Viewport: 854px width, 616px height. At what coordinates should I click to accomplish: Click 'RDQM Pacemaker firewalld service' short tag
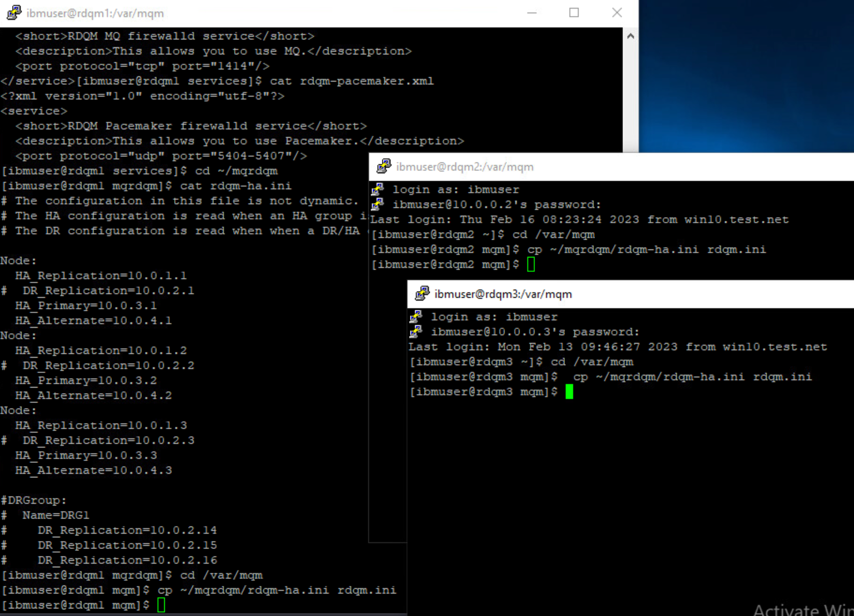[191, 126]
